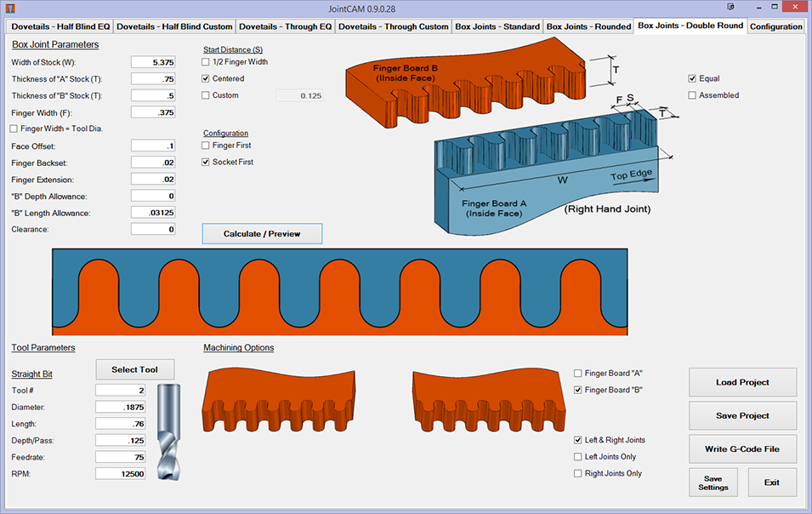The width and height of the screenshot is (812, 514).
Task: Click the right machining board illustration
Action: [x=486, y=398]
